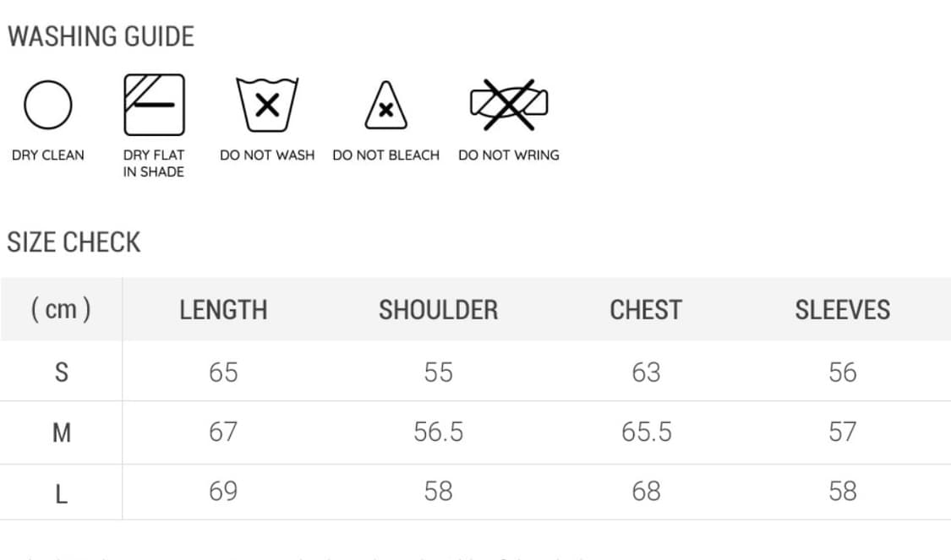Click the Do Not Bleach triangle icon
This screenshot has width=951, height=560.
coord(385,106)
